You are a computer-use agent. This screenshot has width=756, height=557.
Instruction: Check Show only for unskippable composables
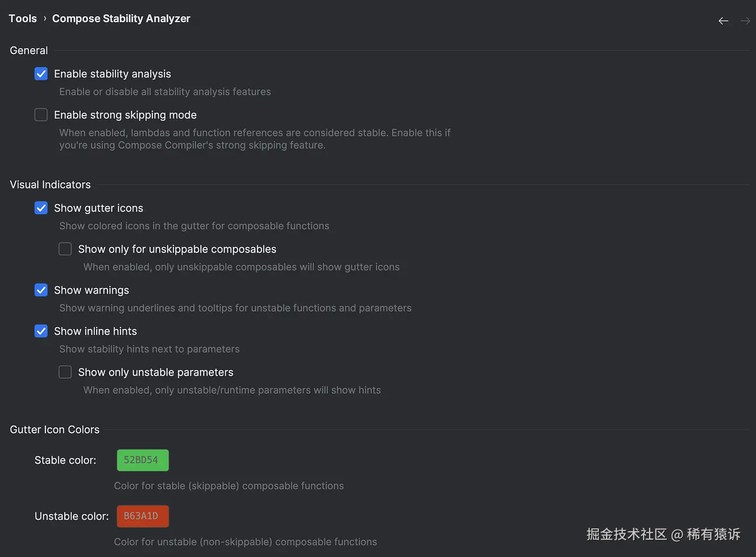pos(65,249)
